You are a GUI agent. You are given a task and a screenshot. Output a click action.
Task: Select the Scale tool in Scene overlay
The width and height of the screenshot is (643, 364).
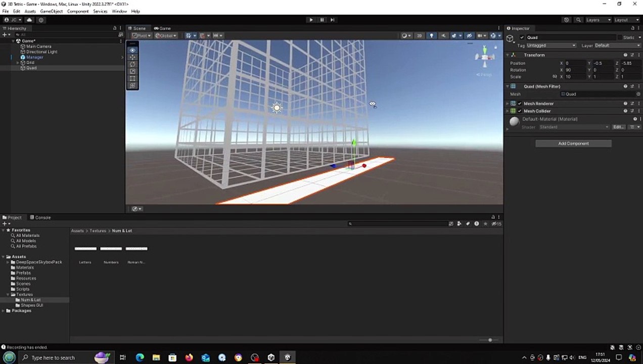click(133, 71)
